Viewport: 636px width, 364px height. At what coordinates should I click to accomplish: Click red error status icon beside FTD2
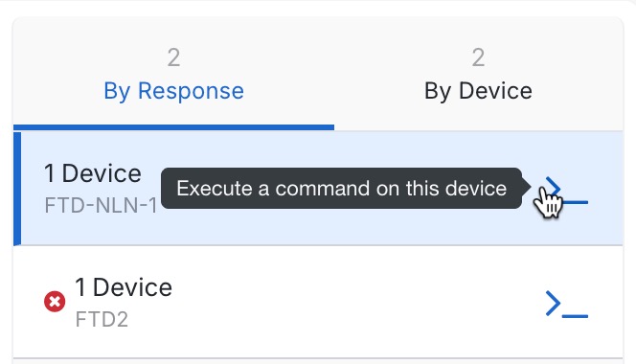point(55,302)
